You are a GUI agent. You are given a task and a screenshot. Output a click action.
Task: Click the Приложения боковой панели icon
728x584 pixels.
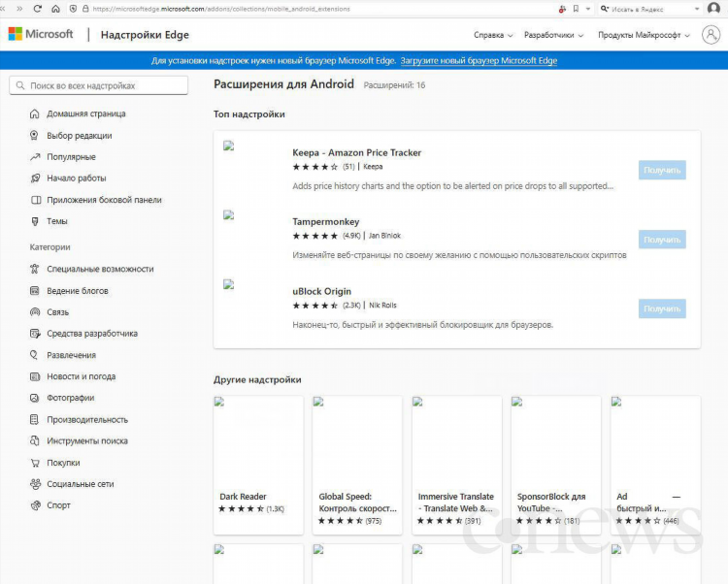35,200
